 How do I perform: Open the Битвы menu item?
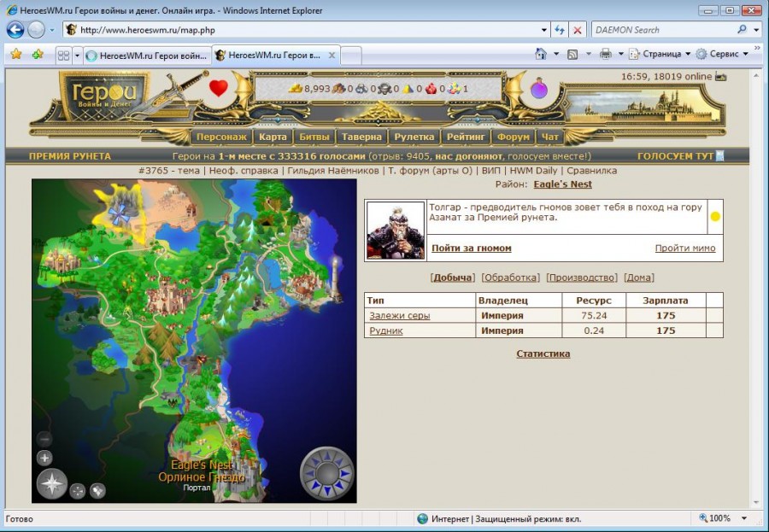click(314, 137)
